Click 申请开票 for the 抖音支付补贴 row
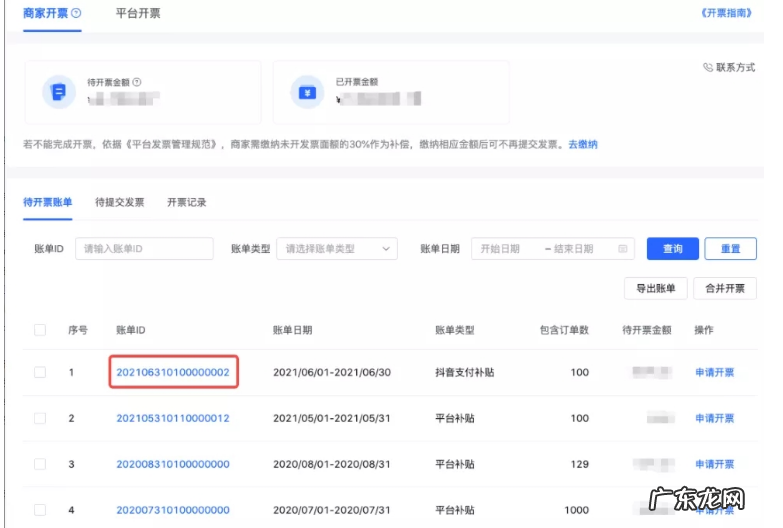Screen dimensions: 783x528 [715, 372]
